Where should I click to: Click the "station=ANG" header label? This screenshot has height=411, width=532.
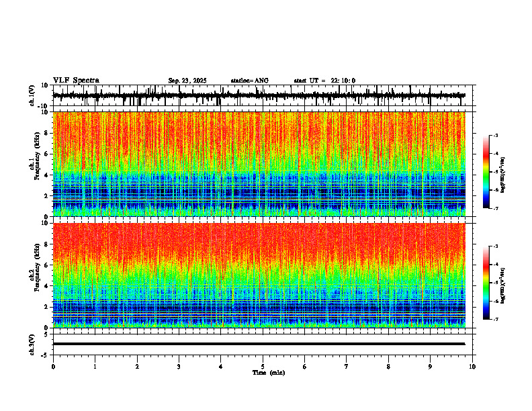click(x=250, y=81)
